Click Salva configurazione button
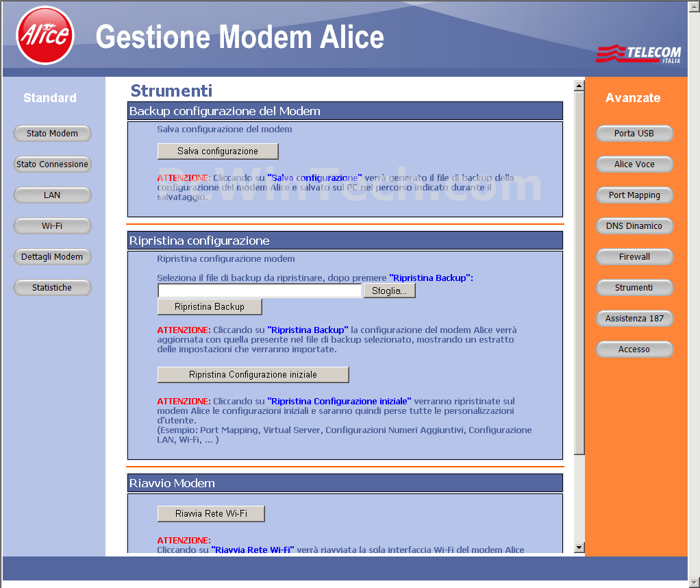Viewport: 700px width, 588px height. [x=218, y=151]
